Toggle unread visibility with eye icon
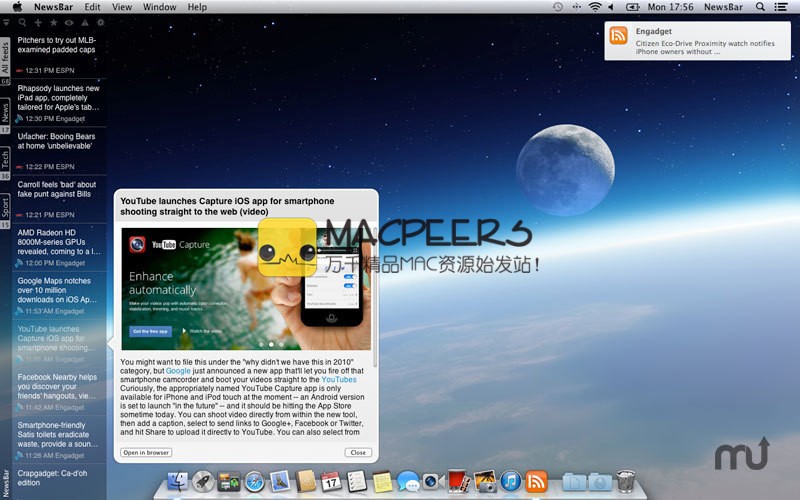This screenshot has width=800, height=500. (x=69, y=22)
